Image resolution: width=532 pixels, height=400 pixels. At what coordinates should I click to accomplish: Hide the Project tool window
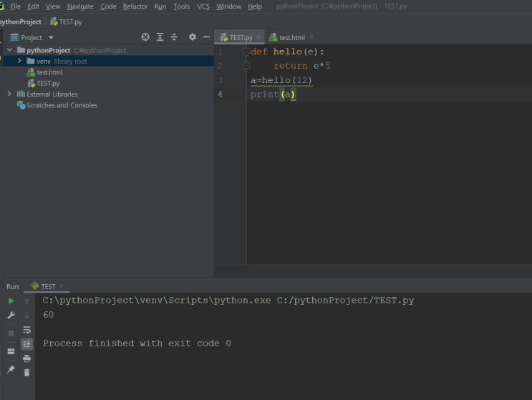pos(206,37)
